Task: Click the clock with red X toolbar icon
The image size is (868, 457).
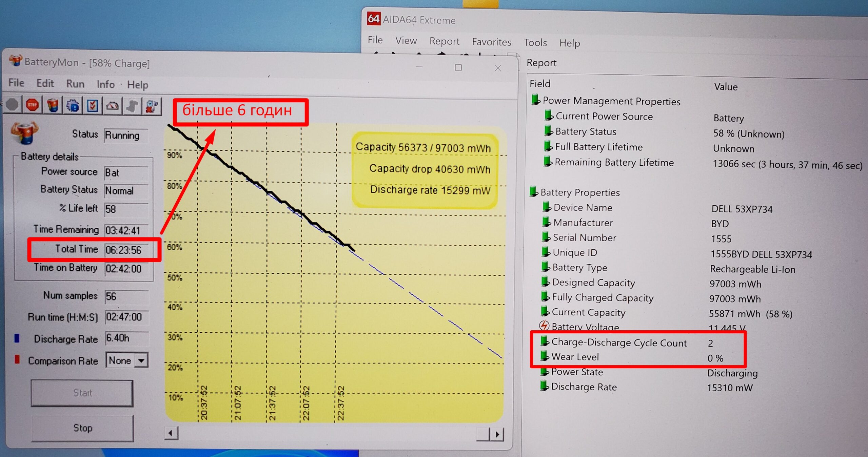Action: pyautogui.click(x=152, y=107)
